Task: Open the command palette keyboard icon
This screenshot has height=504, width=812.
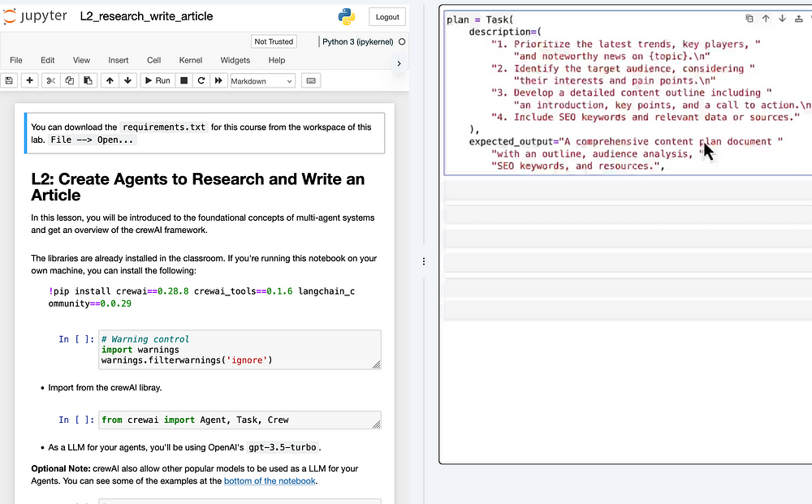Action: click(x=310, y=80)
